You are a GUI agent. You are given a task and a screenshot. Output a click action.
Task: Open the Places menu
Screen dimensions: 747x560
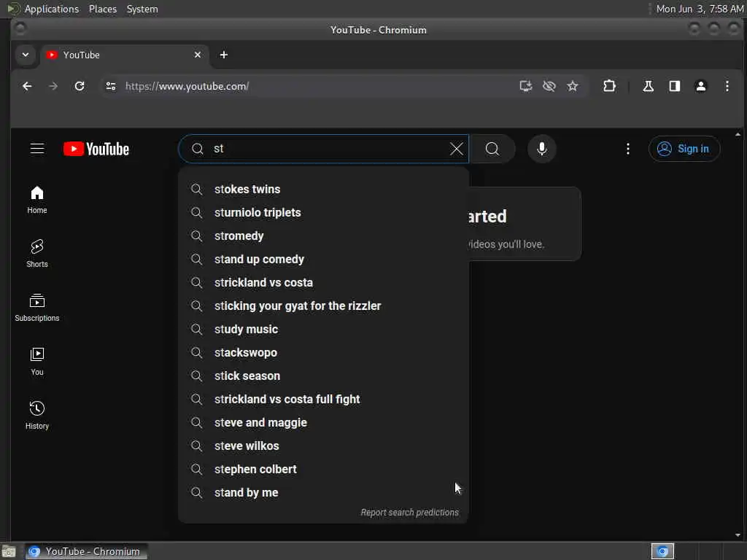pos(103,9)
